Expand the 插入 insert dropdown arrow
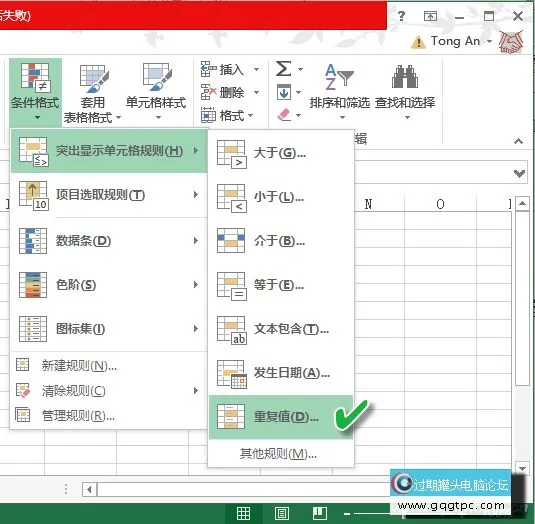Viewport: 535px width, 524px height. [x=256, y=70]
